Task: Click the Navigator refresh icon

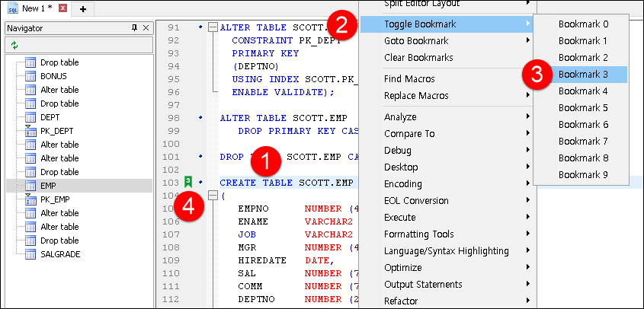Action: [14, 46]
